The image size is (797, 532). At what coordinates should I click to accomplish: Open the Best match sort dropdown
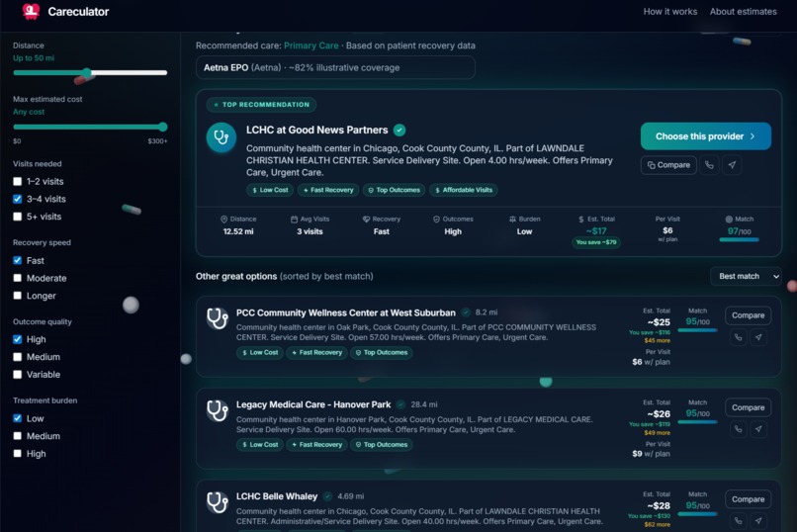[x=746, y=276]
